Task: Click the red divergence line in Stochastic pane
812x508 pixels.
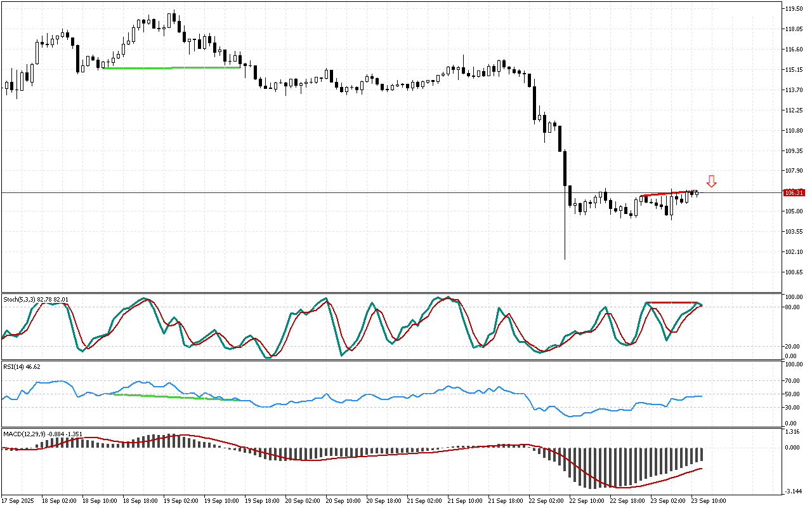Action: [671, 302]
